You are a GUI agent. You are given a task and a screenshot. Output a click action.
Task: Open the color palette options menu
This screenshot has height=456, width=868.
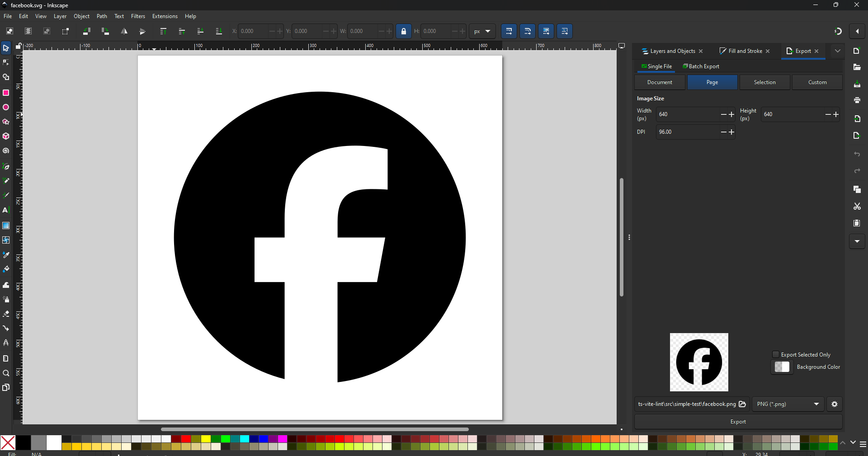click(x=863, y=444)
